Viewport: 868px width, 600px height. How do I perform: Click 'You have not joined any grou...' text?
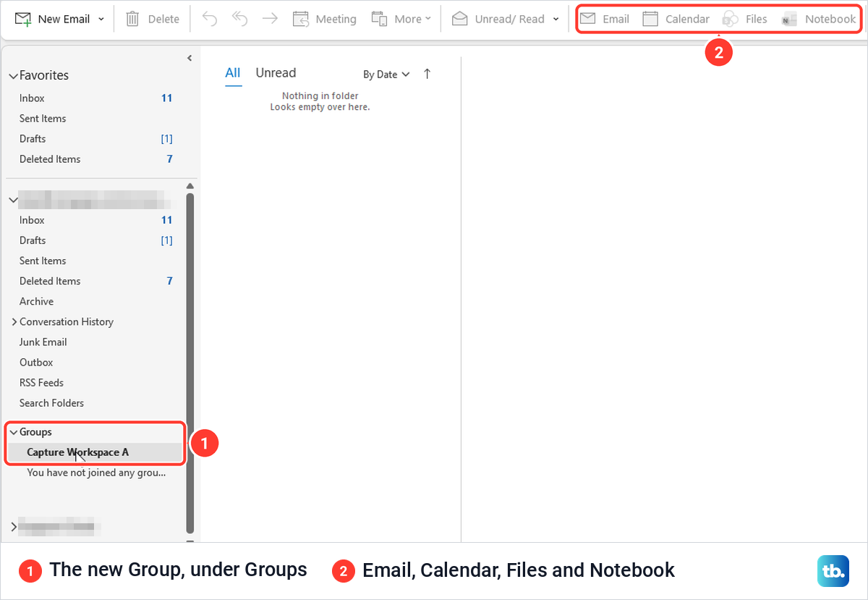96,473
